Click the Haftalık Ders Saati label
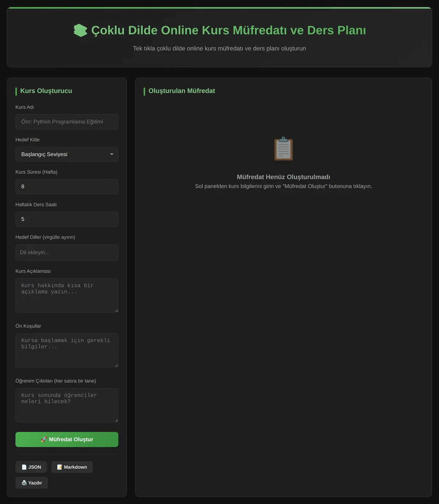Image resolution: width=439 pixels, height=504 pixels. pyautogui.click(x=36, y=205)
